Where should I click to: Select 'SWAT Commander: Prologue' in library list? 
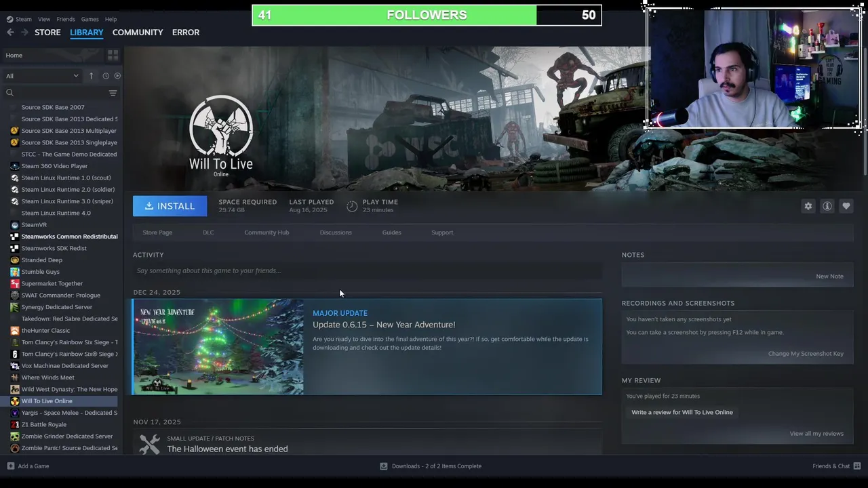click(60, 296)
